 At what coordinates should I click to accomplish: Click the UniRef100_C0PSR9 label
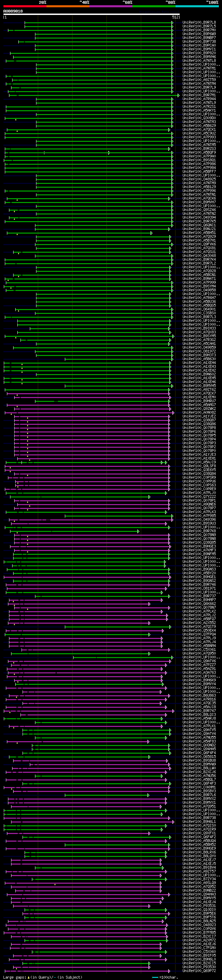(x=199, y=477)
